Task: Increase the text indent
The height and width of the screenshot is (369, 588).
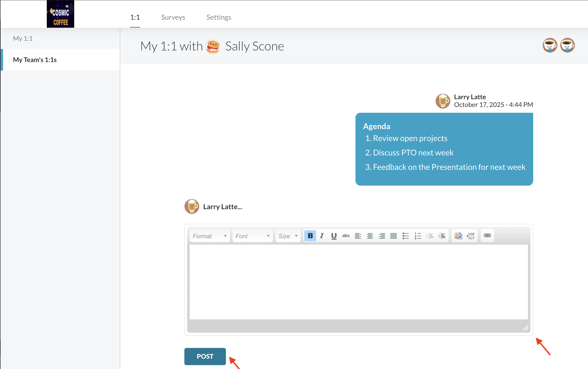Action: coord(442,236)
